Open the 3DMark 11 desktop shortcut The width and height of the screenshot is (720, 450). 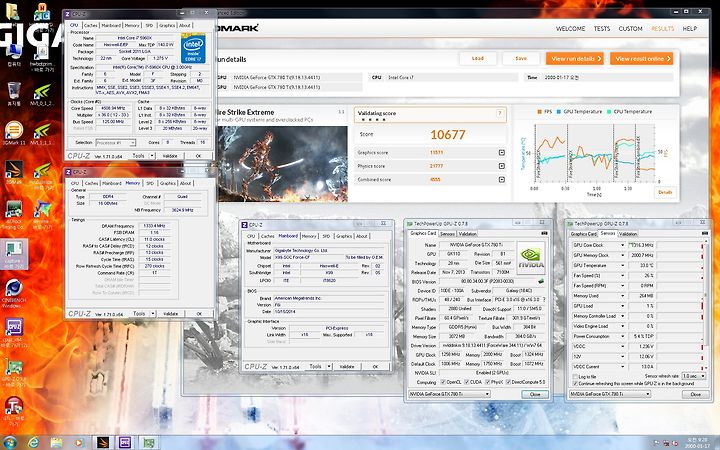[x=14, y=132]
